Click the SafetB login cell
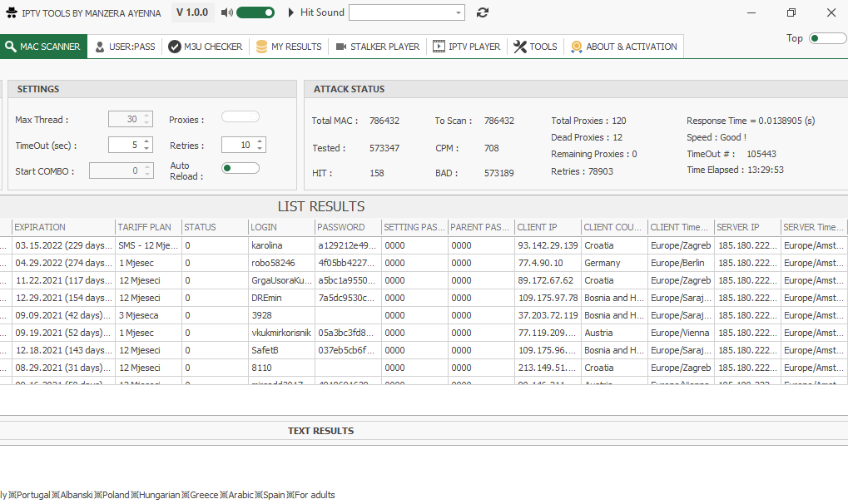The image size is (848, 504). [x=280, y=350]
